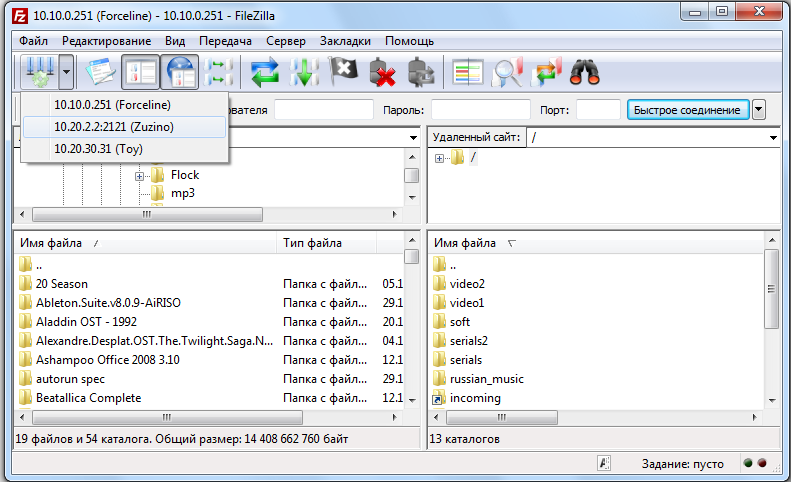Select site 10.20.2.2:2121 (Zuzino)
791x482 pixels.
pyautogui.click(x=124, y=127)
